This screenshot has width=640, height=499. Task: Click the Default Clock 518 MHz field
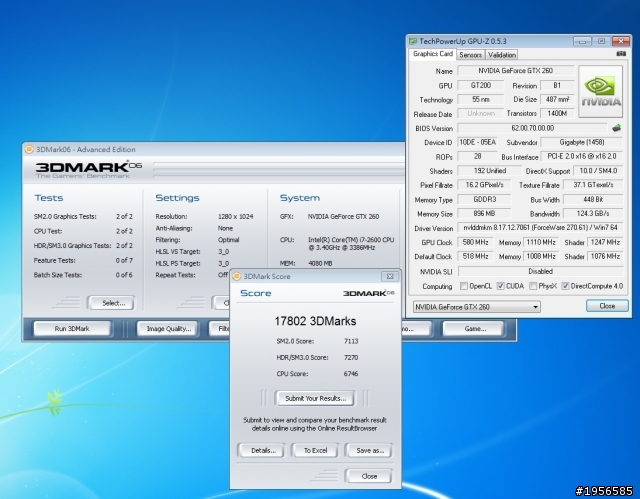point(475,257)
